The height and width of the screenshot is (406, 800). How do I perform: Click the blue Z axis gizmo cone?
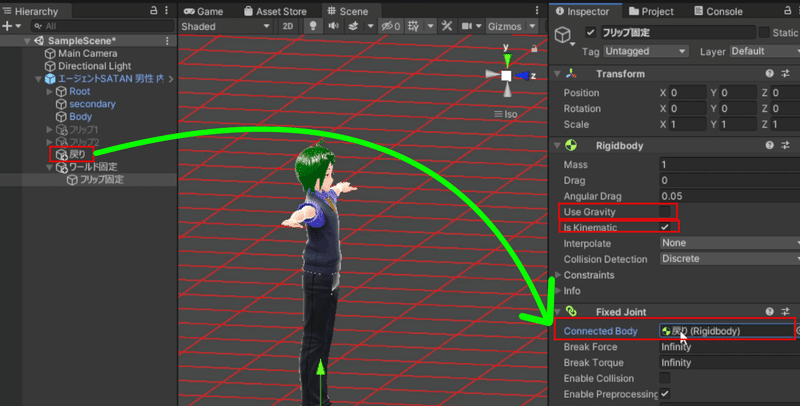tap(521, 76)
